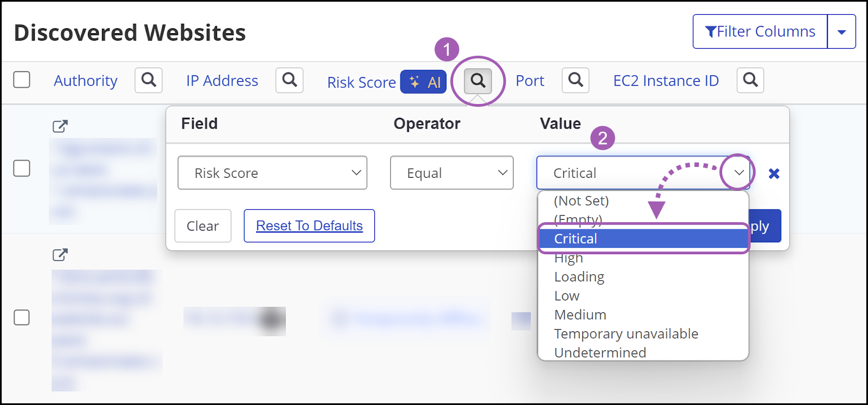Viewport: 868px width, 405px height.
Task: Click the IP Address column search icon
Action: (x=289, y=80)
